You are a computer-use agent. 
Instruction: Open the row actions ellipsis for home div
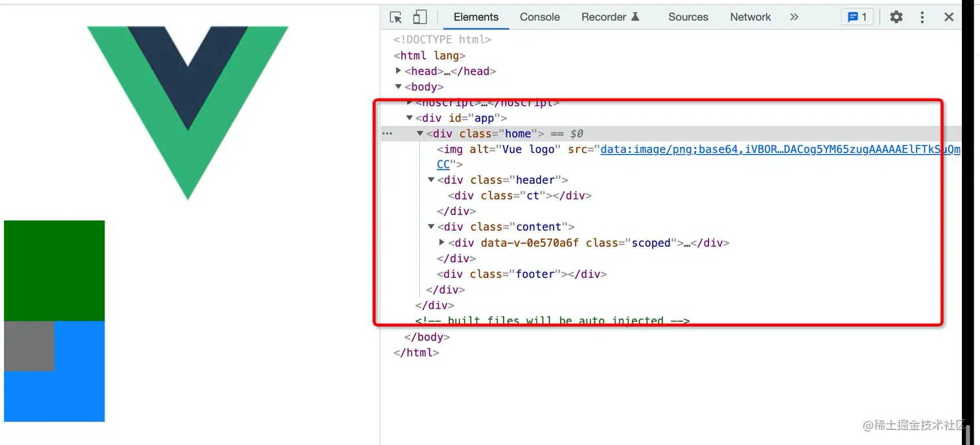tap(387, 133)
